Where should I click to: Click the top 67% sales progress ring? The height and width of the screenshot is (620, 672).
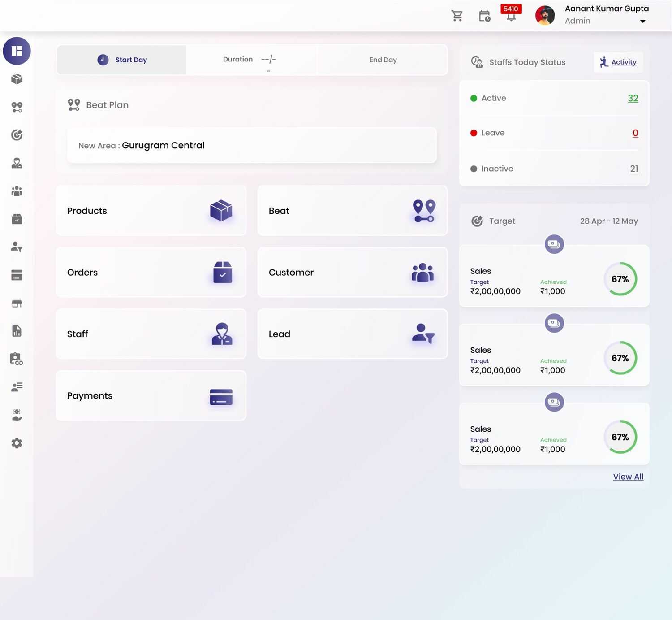point(620,279)
